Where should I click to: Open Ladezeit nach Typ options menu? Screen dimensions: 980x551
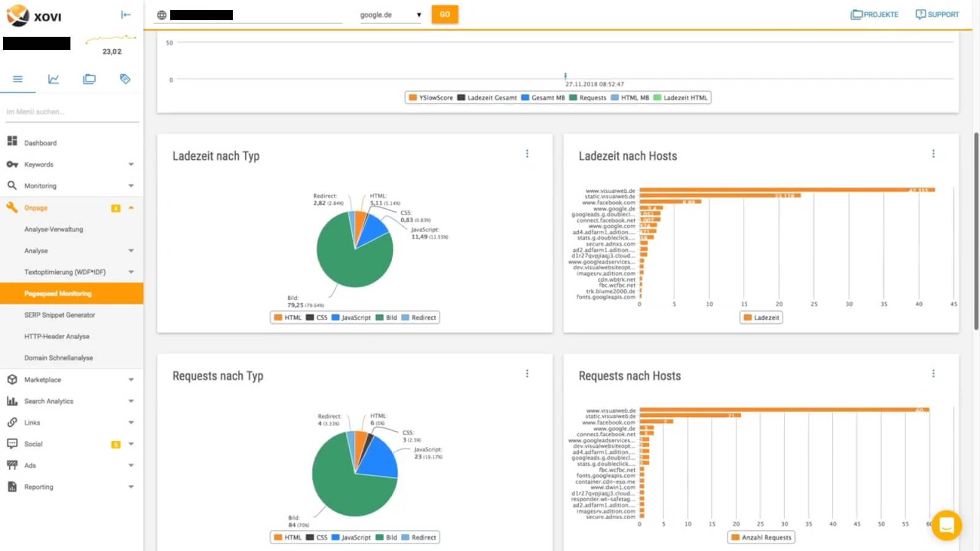(x=527, y=154)
